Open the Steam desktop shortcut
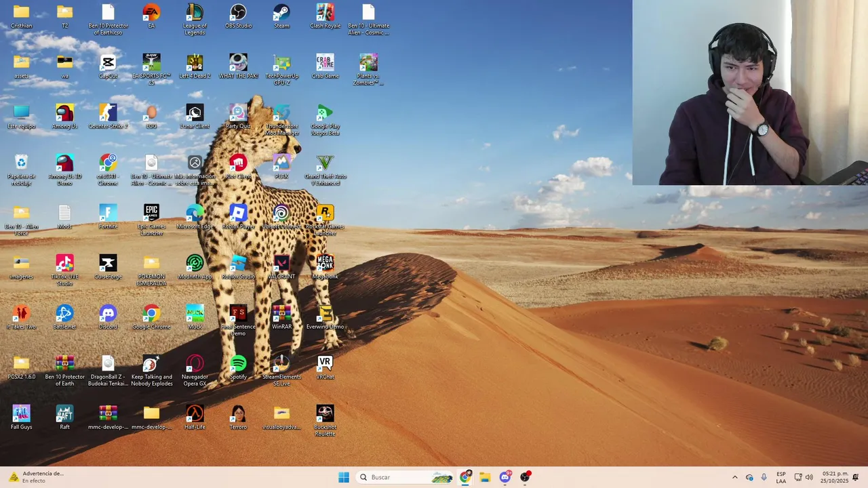The height and width of the screenshot is (488, 868). [x=281, y=16]
